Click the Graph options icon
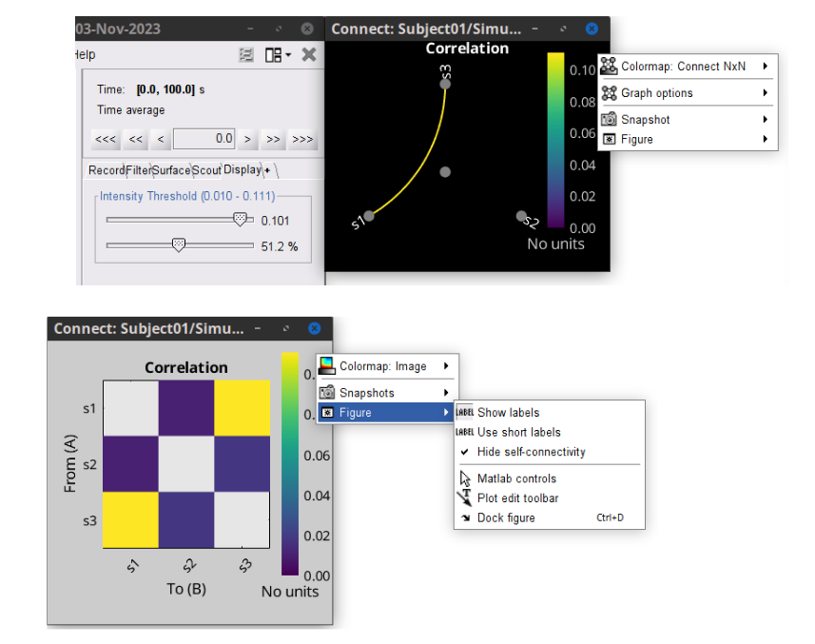This screenshot has height=644, width=815. [x=609, y=93]
